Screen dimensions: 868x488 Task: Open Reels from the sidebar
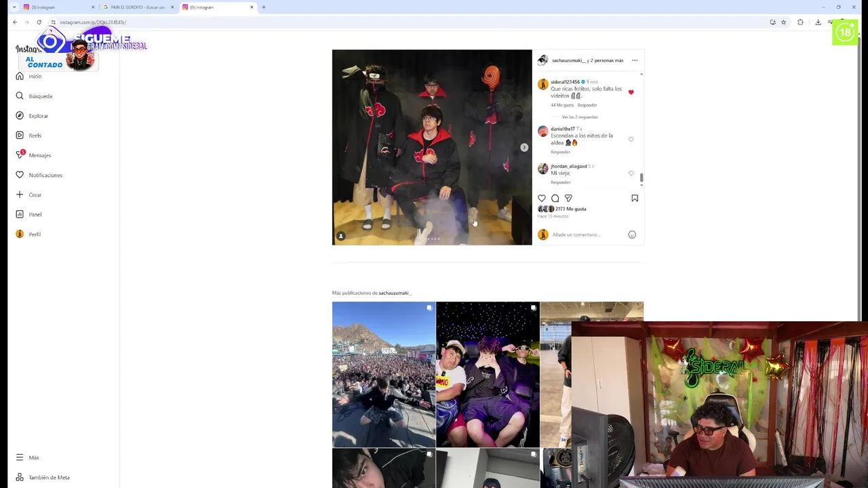click(x=28, y=136)
